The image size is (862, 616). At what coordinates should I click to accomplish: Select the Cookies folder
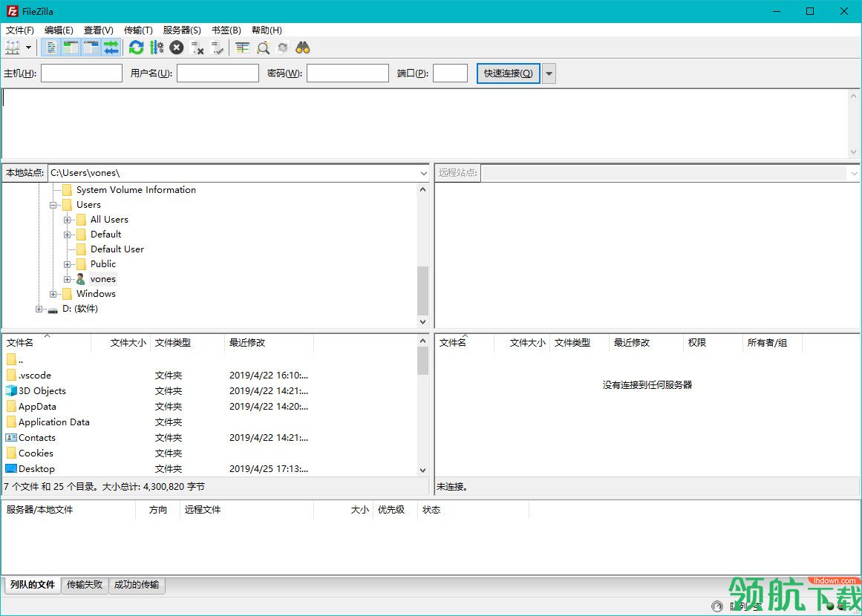pyautogui.click(x=36, y=453)
